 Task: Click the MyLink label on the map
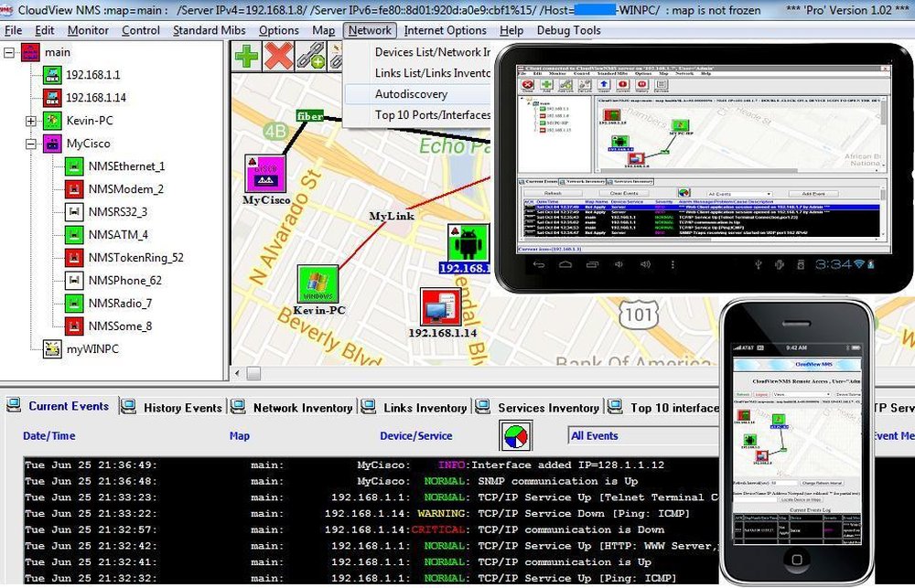pyautogui.click(x=392, y=216)
